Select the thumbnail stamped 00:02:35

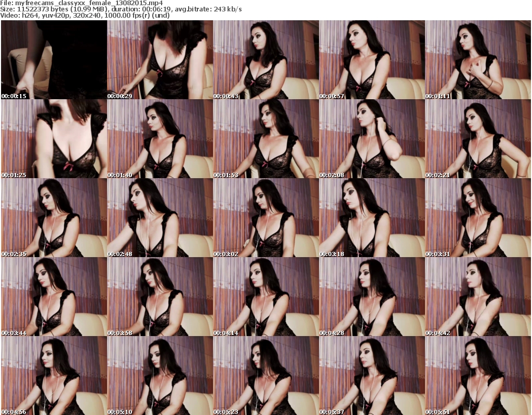coord(54,218)
